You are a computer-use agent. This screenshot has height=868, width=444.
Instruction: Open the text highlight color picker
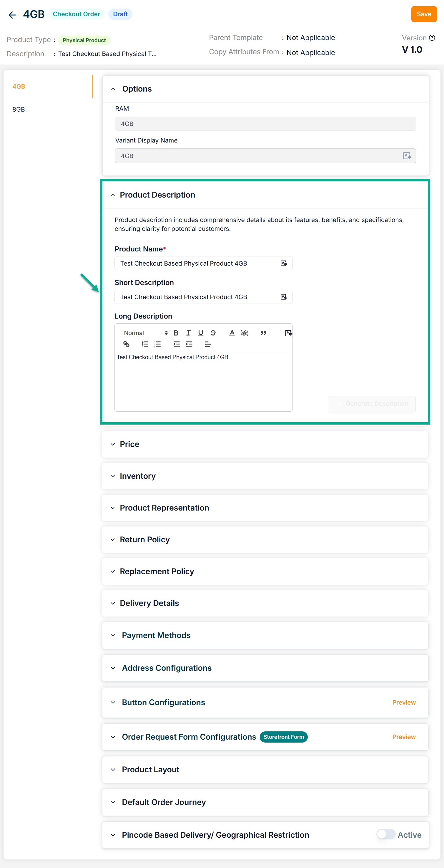pos(245,333)
